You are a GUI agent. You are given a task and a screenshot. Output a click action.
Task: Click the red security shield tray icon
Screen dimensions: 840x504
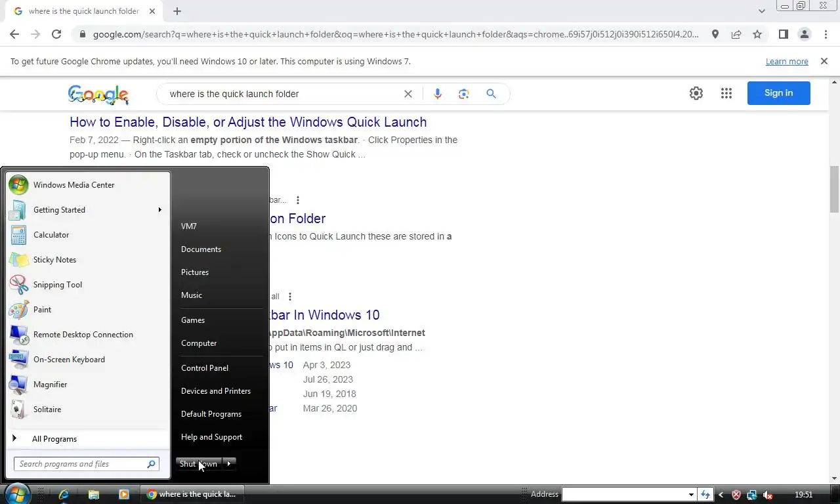(x=736, y=495)
